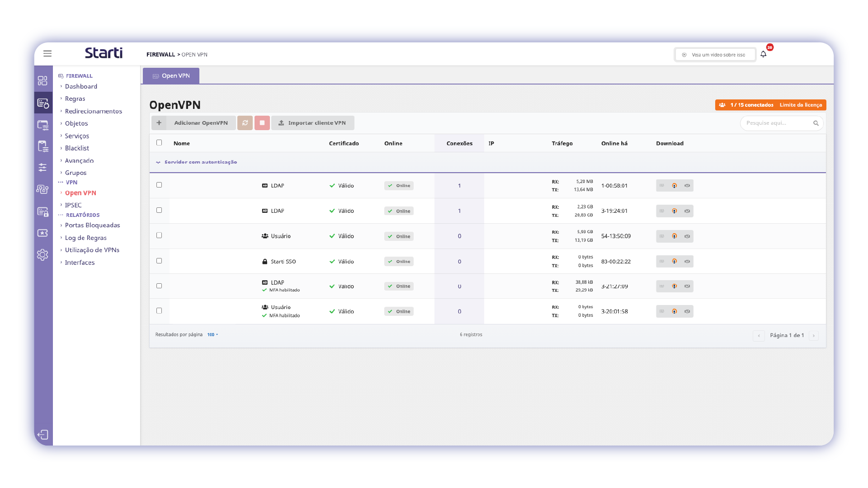Collapse the Servidor com autenticação group
The width and height of the screenshot is (868, 488).
[158, 162]
